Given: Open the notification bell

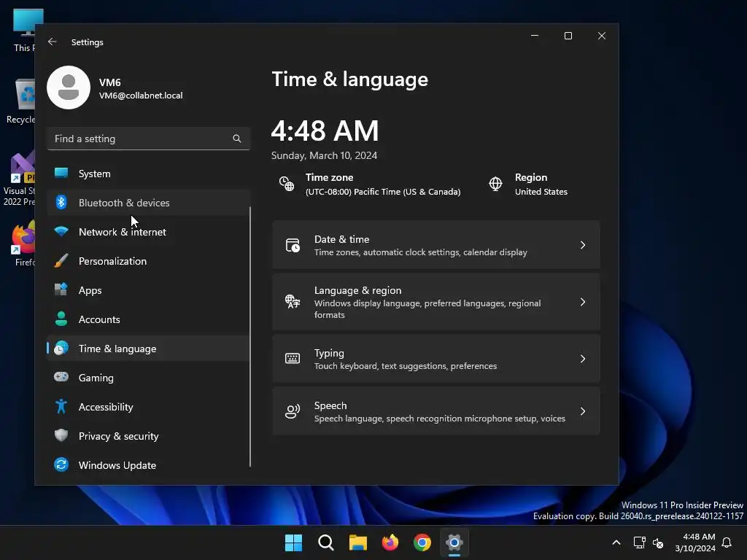Looking at the screenshot, I should click(727, 542).
